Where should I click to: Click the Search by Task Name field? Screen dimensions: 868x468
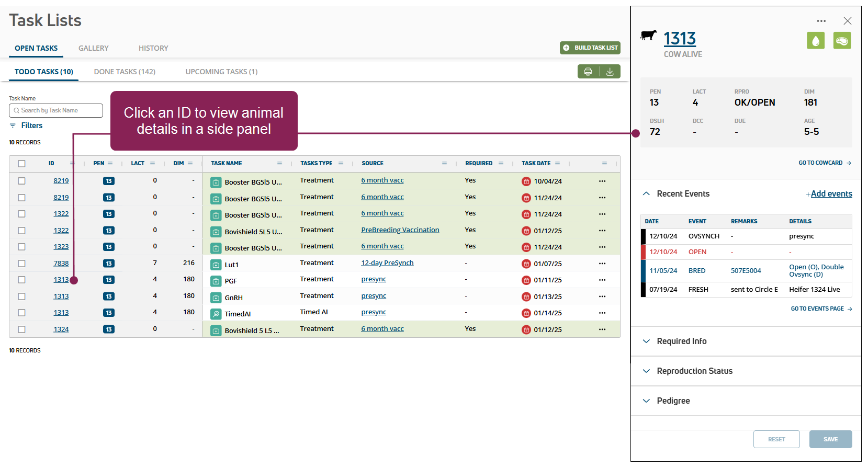pos(57,110)
